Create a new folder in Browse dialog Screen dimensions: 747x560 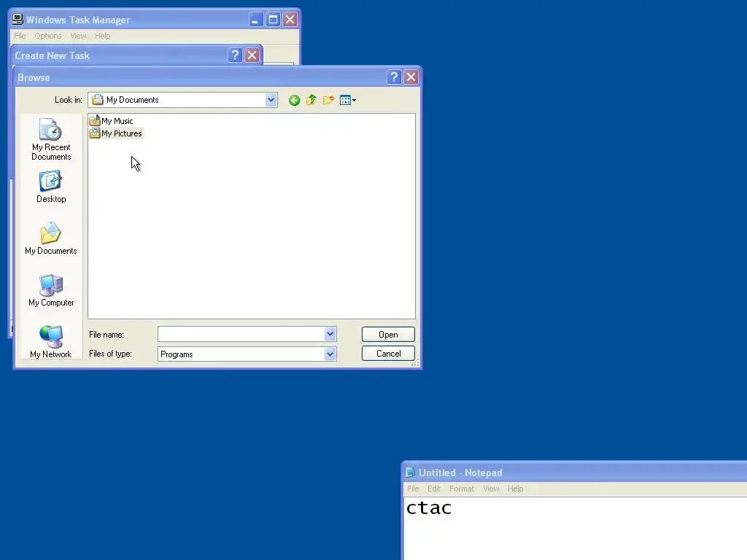coord(328,100)
